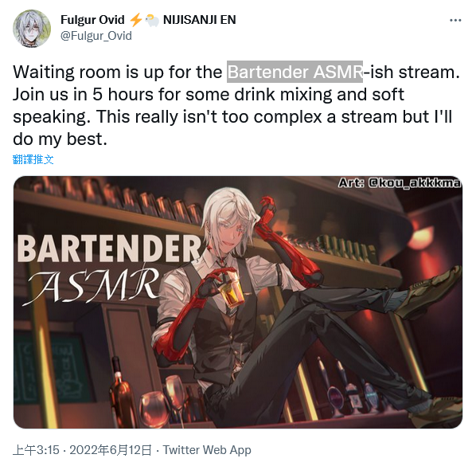Click the sheep emoji beside the display name
Screen dimensions: 476x470
tap(152, 21)
